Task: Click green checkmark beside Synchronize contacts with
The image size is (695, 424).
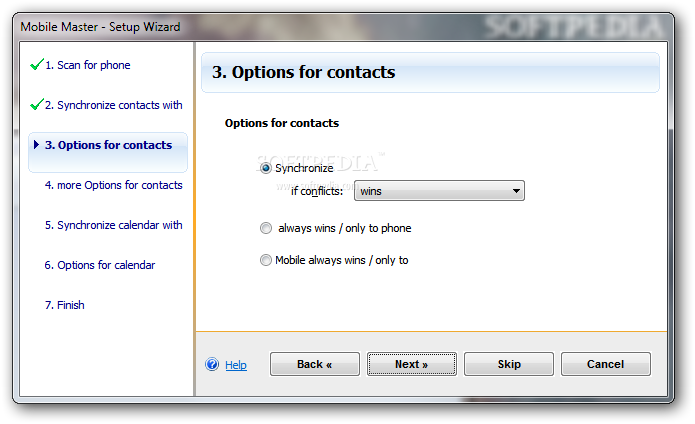Action: tap(37, 105)
